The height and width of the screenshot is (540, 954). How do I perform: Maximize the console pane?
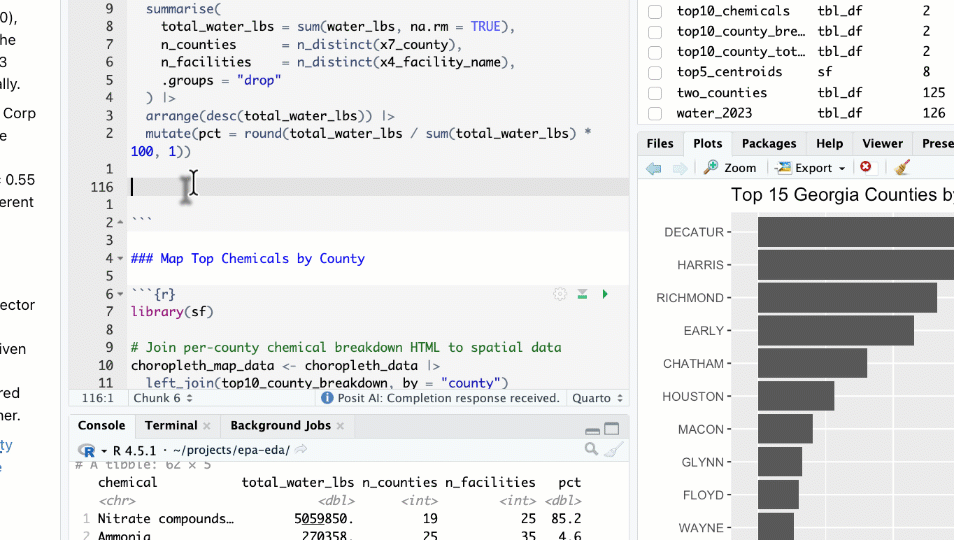[x=611, y=429]
